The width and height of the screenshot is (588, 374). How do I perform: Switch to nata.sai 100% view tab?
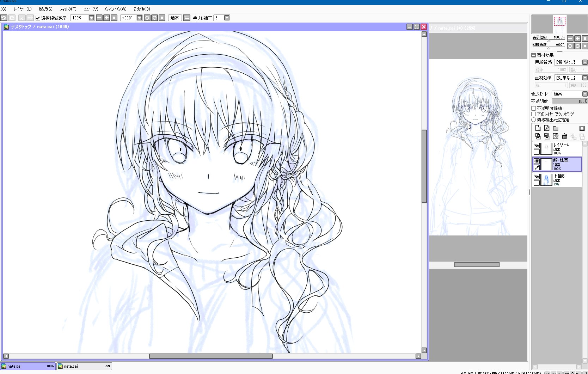[28, 366]
